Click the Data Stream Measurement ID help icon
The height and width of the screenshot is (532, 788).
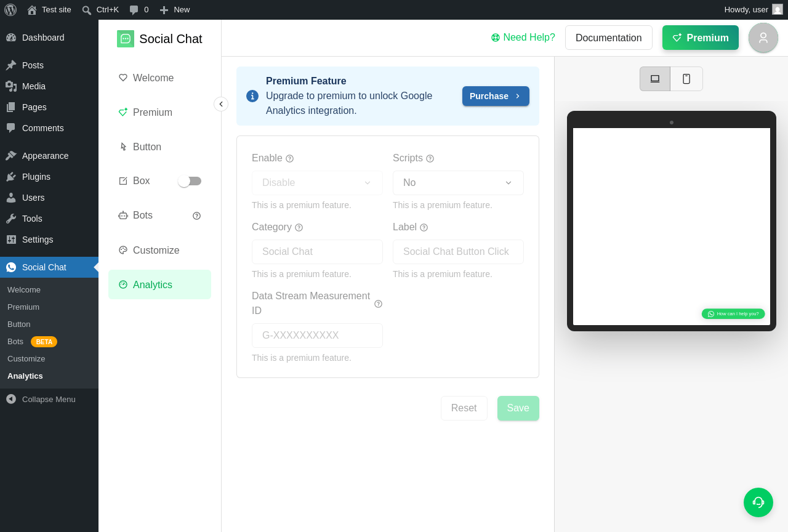[x=378, y=304]
